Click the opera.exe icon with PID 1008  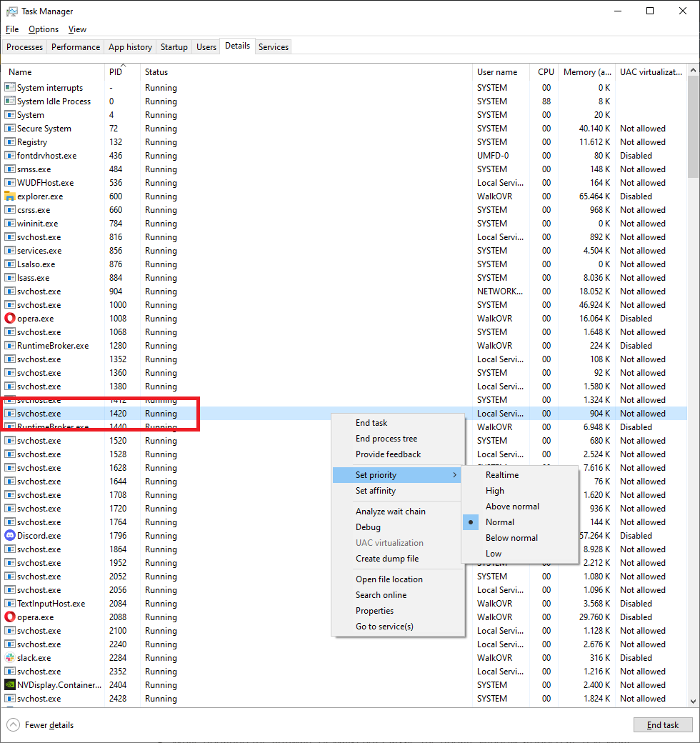pyautogui.click(x=10, y=319)
